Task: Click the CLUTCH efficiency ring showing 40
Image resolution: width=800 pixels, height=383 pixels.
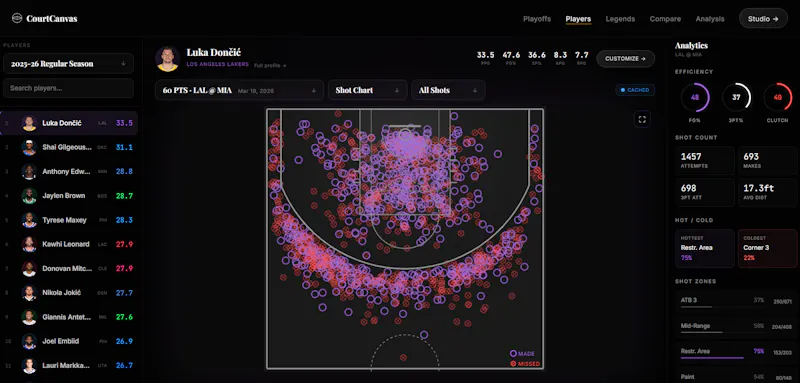Action: coord(778,97)
